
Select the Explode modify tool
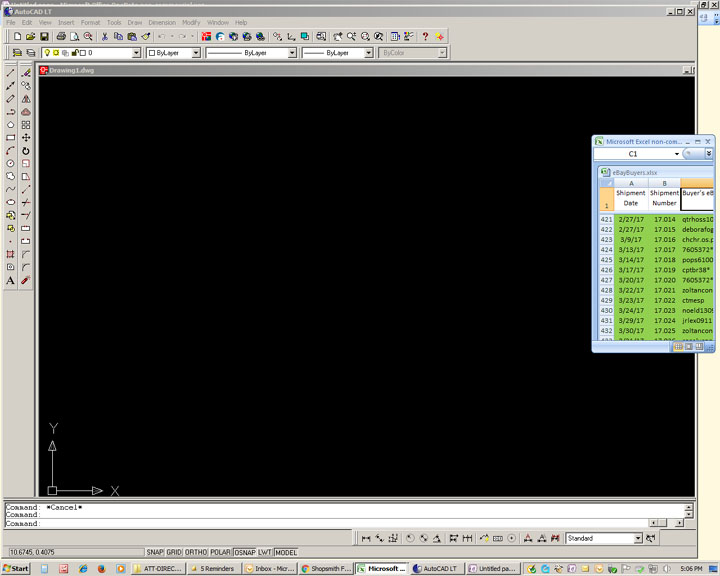coord(26,280)
